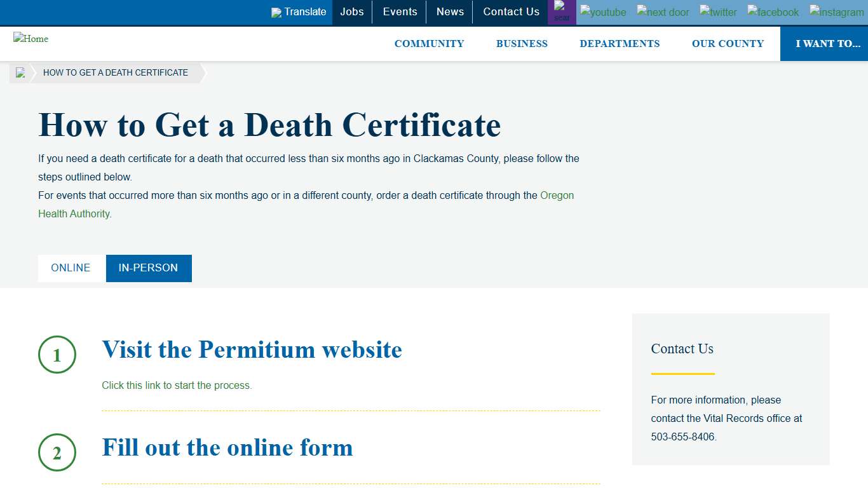Open the Jobs page
Image resolution: width=868 pixels, height=488 pixels.
point(351,11)
